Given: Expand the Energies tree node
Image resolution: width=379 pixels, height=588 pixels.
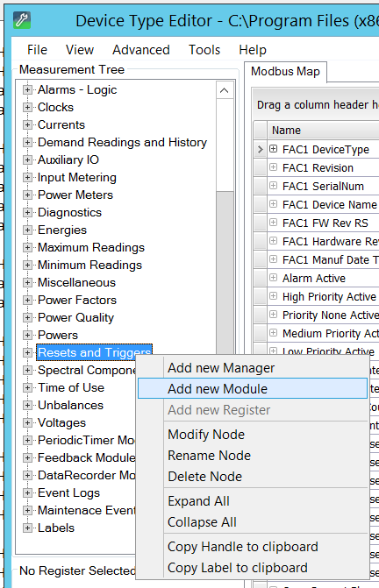Looking at the screenshot, I should pos(27,230).
